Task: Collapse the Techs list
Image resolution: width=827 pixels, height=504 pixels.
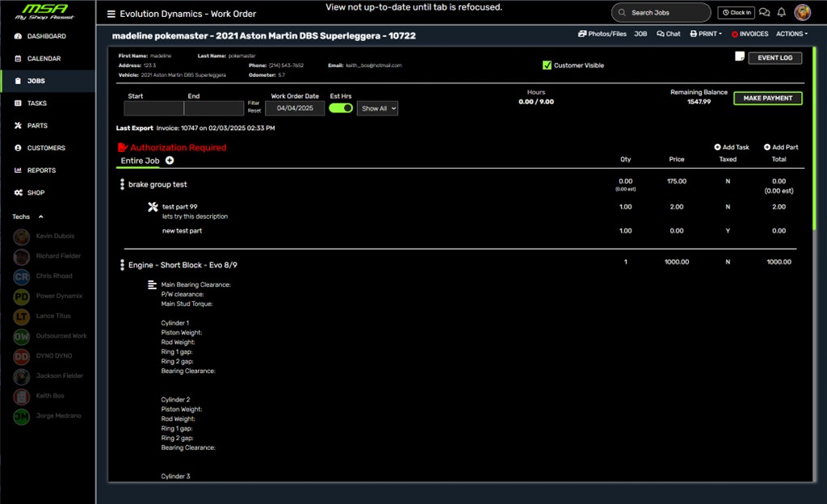Action: coord(40,216)
